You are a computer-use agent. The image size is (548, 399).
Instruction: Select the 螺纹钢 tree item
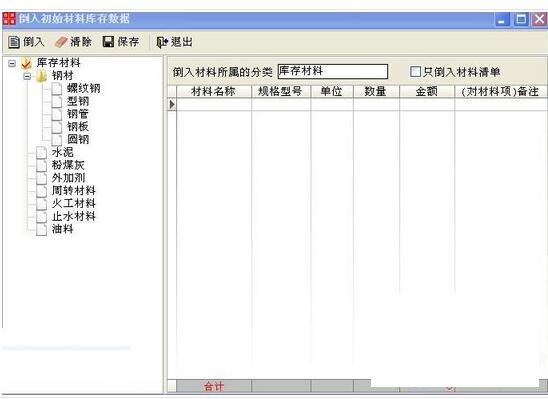(84, 88)
